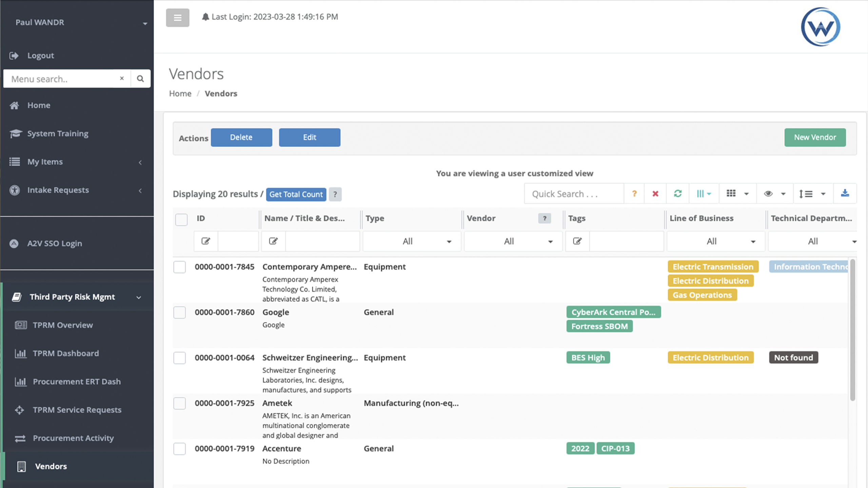Open grid layout options icon
This screenshot has width=868, height=488.
coord(737,194)
